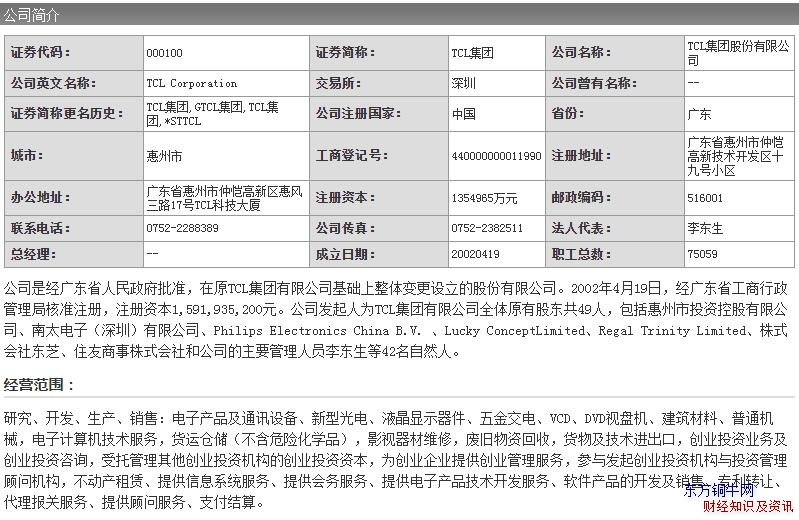The width and height of the screenshot is (799, 520).
Task: Click the 工商登记号 label
Action: (x=352, y=155)
